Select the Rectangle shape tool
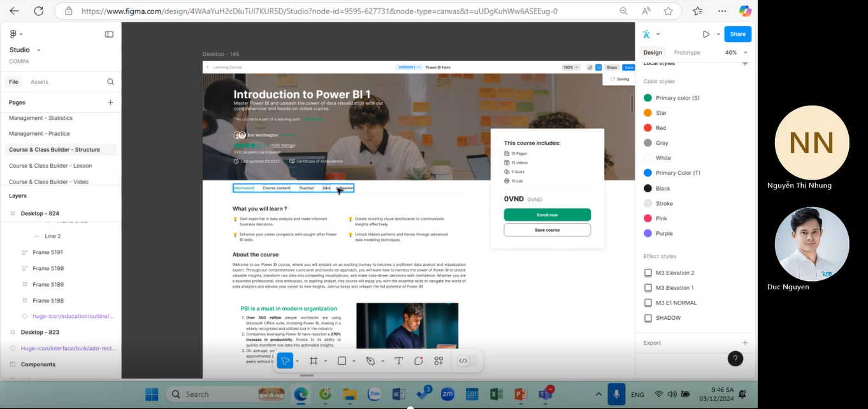The width and height of the screenshot is (868, 409). (342, 361)
